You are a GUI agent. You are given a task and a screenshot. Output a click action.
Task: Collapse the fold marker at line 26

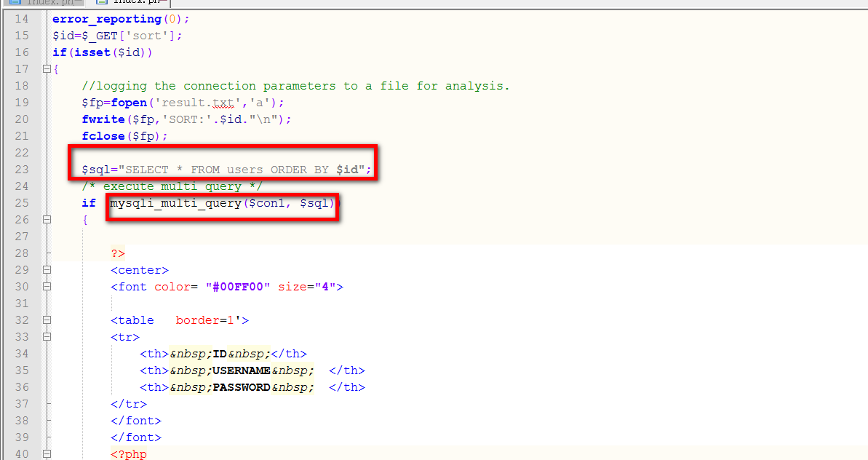coord(47,220)
